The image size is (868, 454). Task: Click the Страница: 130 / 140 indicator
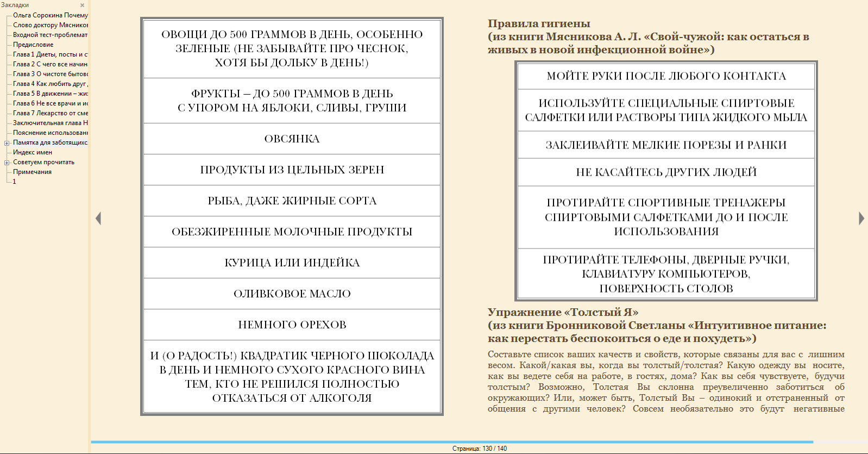click(x=480, y=449)
